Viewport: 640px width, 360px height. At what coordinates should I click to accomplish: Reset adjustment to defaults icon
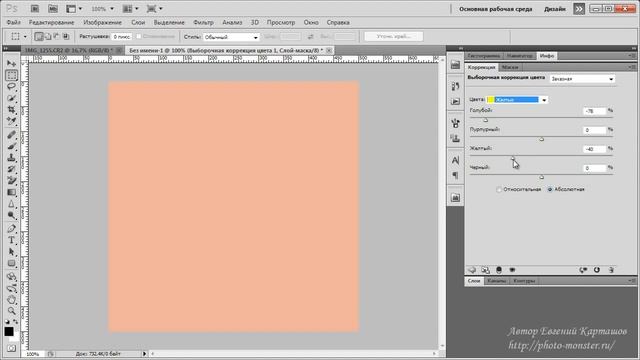[597, 270]
